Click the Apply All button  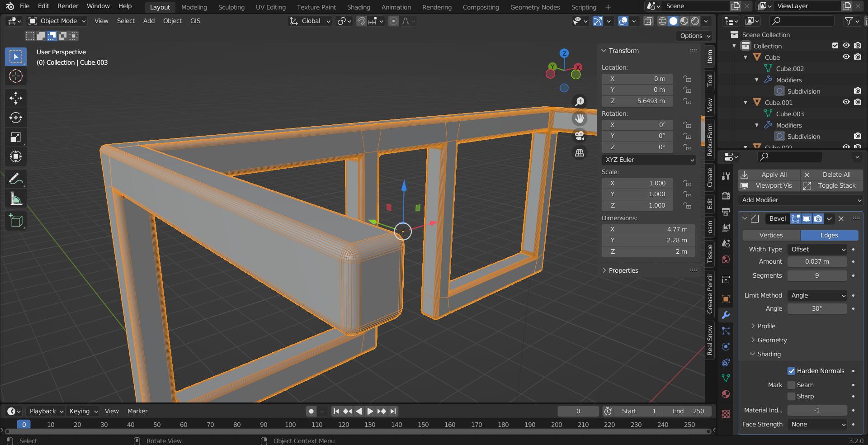(x=769, y=175)
